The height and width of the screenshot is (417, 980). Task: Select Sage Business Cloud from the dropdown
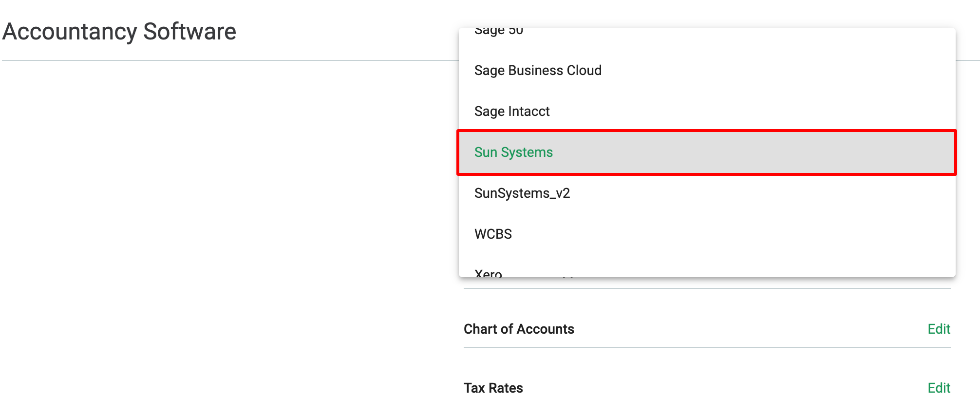(x=707, y=71)
